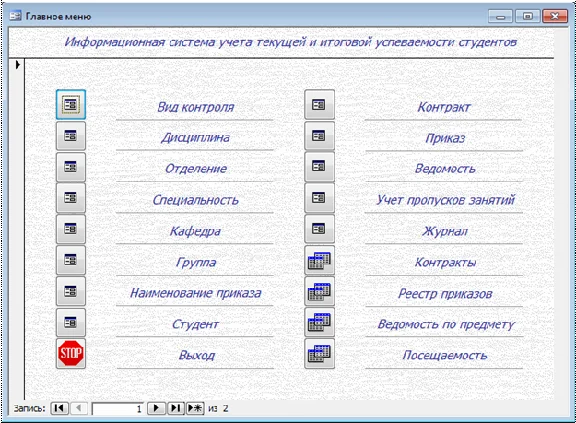
Task: Click the icon for Учет пропусков занятий
Action: (319, 198)
